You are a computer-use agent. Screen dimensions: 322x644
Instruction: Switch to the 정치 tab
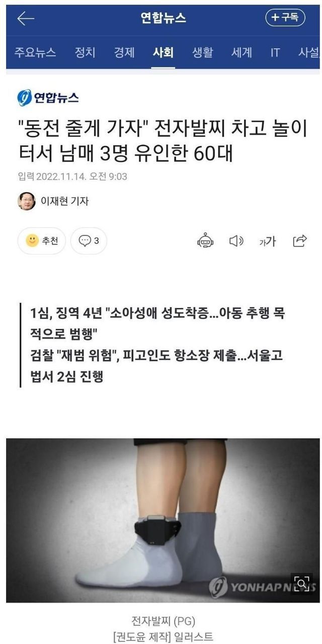[85, 52]
